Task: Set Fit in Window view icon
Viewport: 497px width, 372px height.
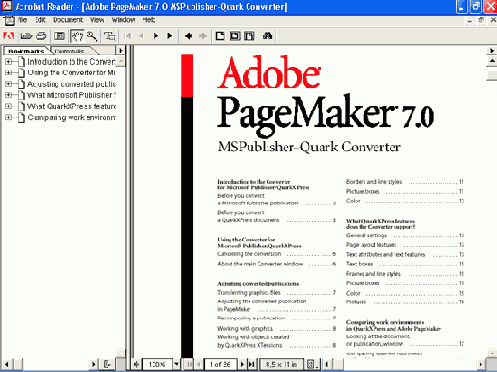Action: click(235, 36)
